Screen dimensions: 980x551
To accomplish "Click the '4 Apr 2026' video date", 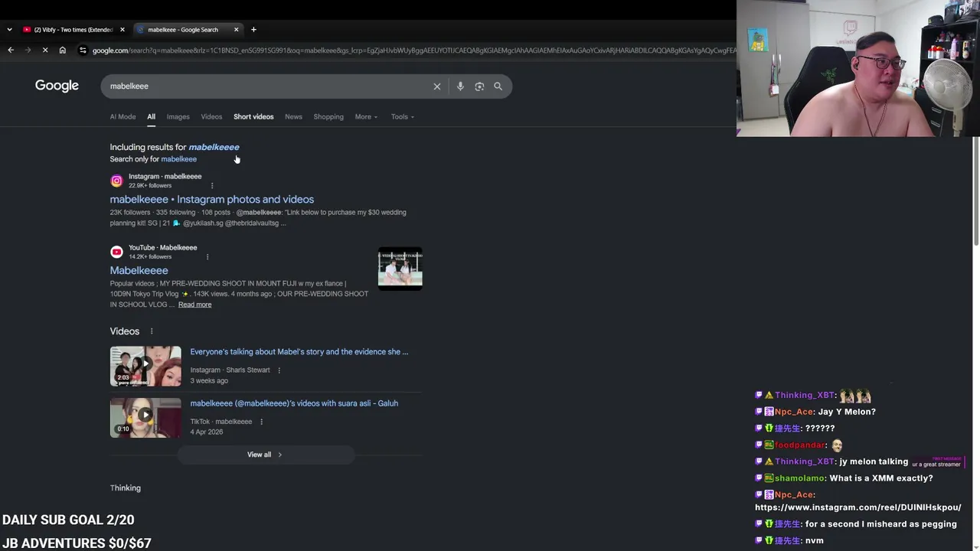I will pyautogui.click(x=207, y=432).
